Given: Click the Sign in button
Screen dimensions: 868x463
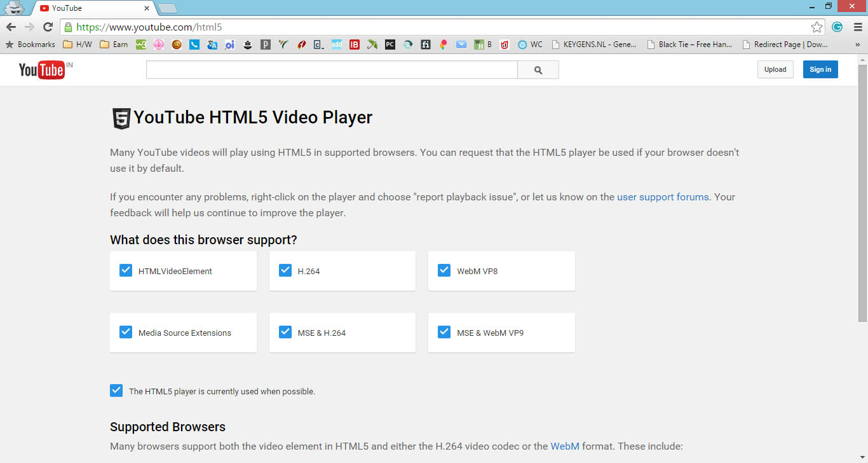Looking at the screenshot, I should click(820, 69).
